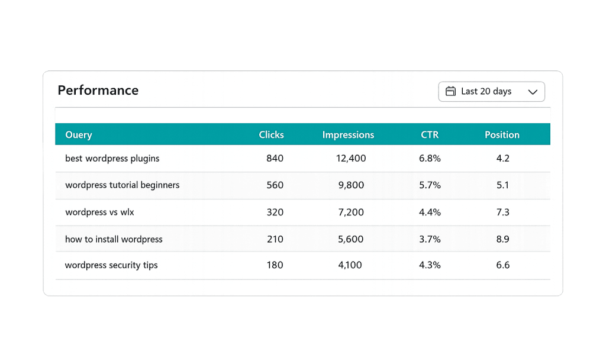Select the 'wordpress security tips' query
Viewport: 606px width, 364px height.
(111, 265)
